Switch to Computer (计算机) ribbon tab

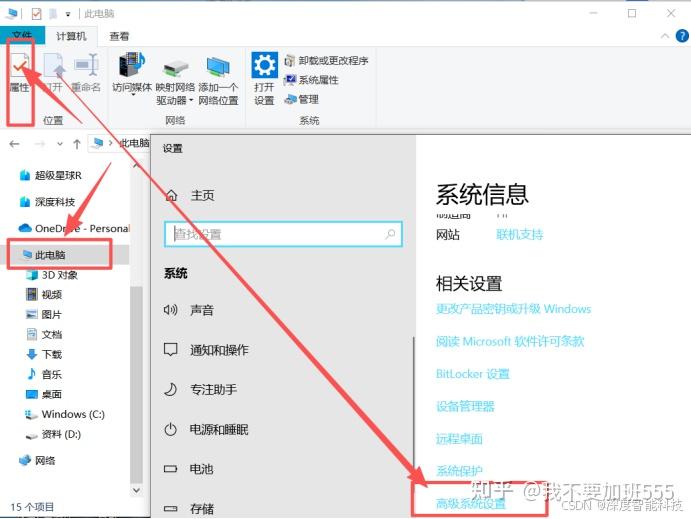[71, 36]
